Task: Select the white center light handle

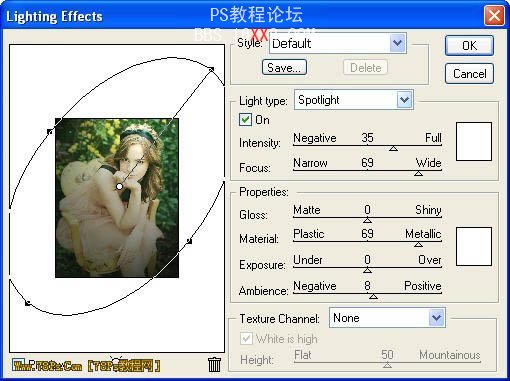Action: click(119, 186)
